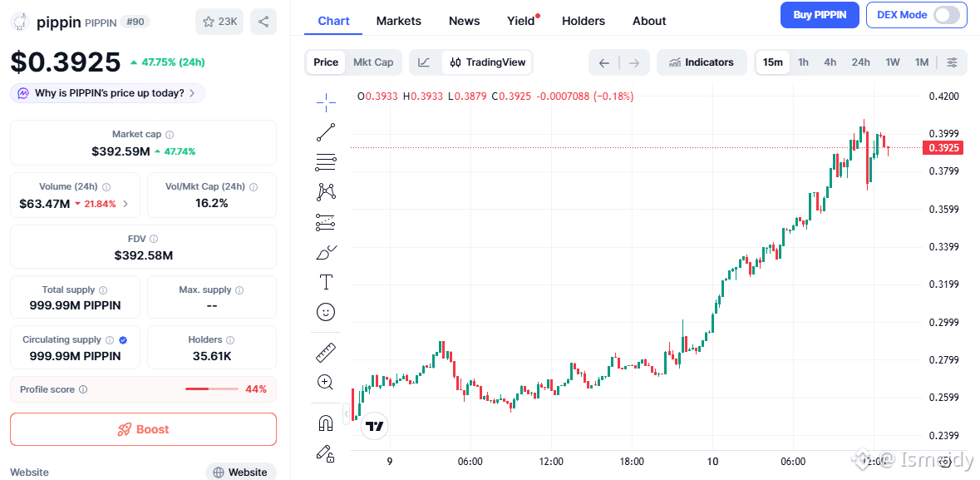Click the Buy PIPPIN button
Viewport: 980px width, 480px height.
click(819, 15)
